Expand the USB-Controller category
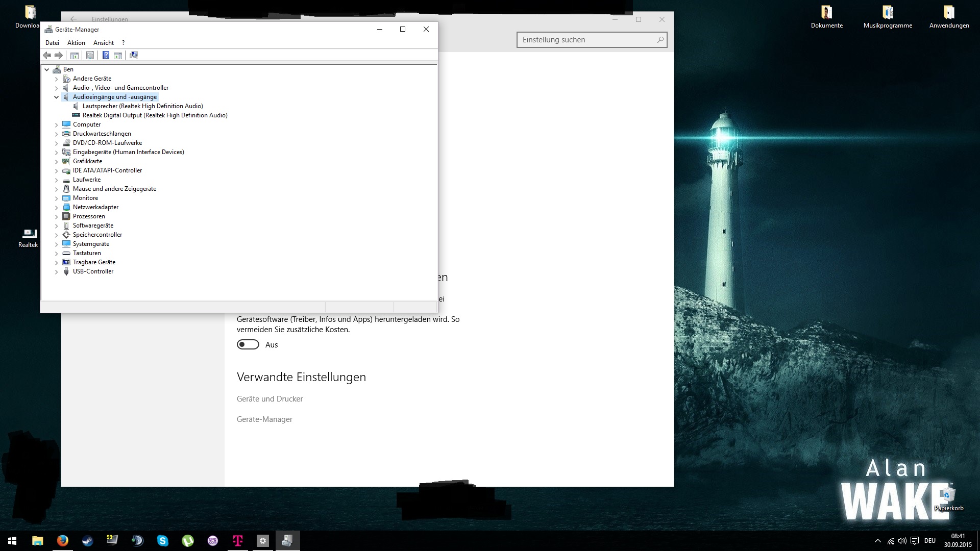Image resolution: width=980 pixels, height=551 pixels. pos(57,271)
